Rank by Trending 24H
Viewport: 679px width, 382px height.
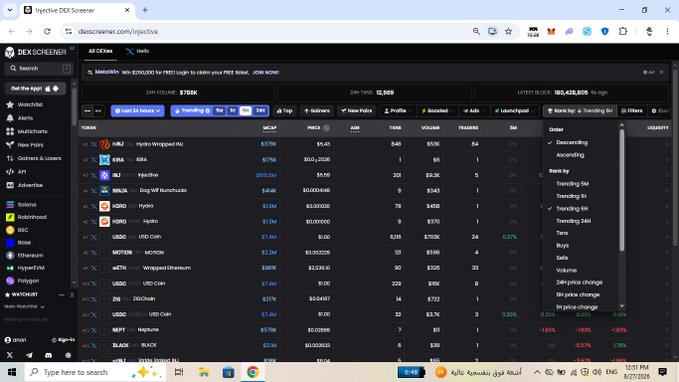coord(573,221)
